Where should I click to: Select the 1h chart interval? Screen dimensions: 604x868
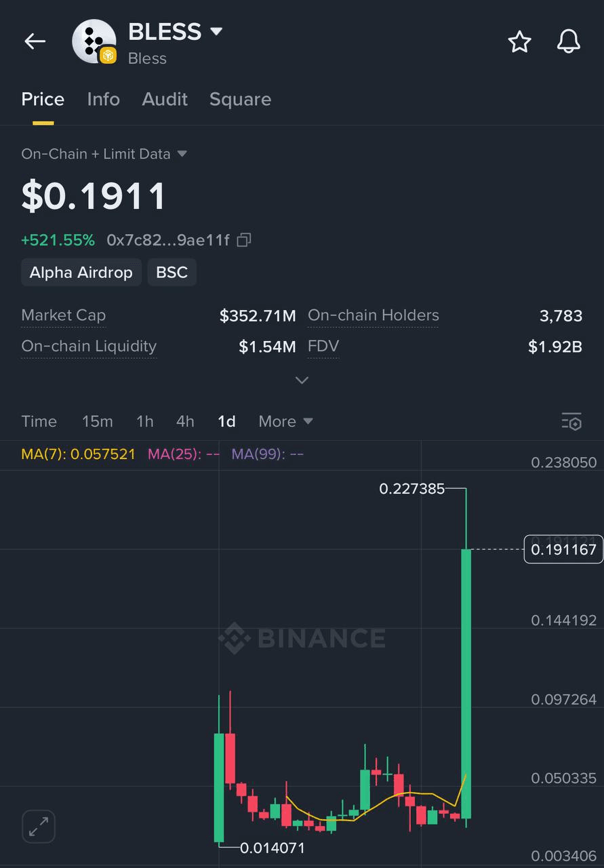(x=144, y=421)
